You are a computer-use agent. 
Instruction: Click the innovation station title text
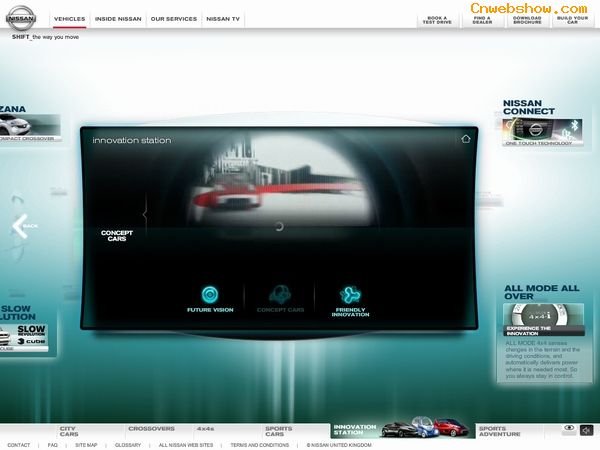(132, 140)
